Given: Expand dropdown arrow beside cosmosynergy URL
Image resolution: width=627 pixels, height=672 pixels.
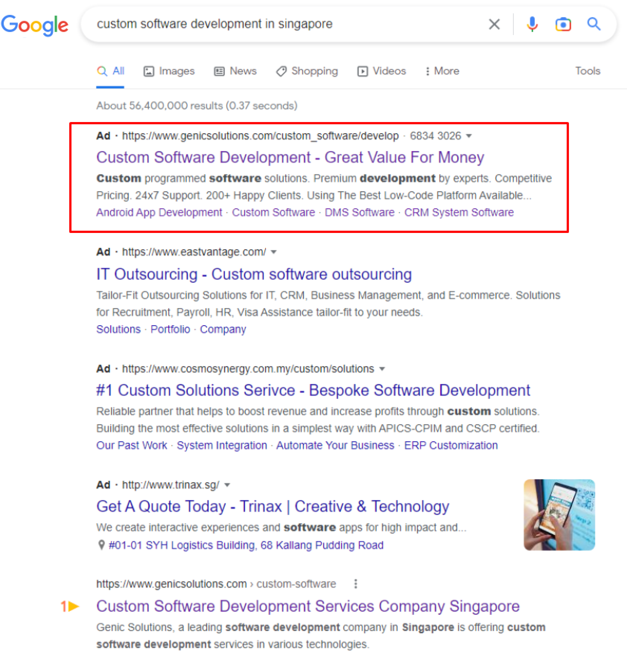Looking at the screenshot, I should 382,369.
